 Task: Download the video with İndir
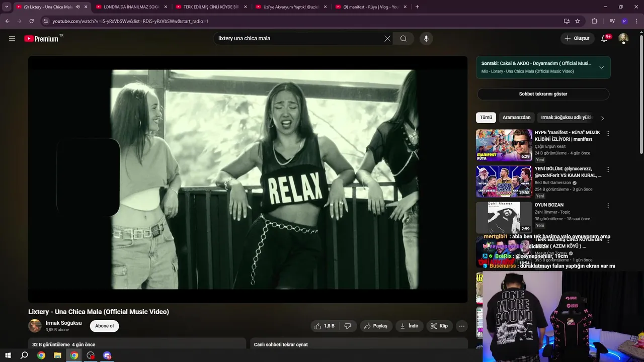coord(409,326)
